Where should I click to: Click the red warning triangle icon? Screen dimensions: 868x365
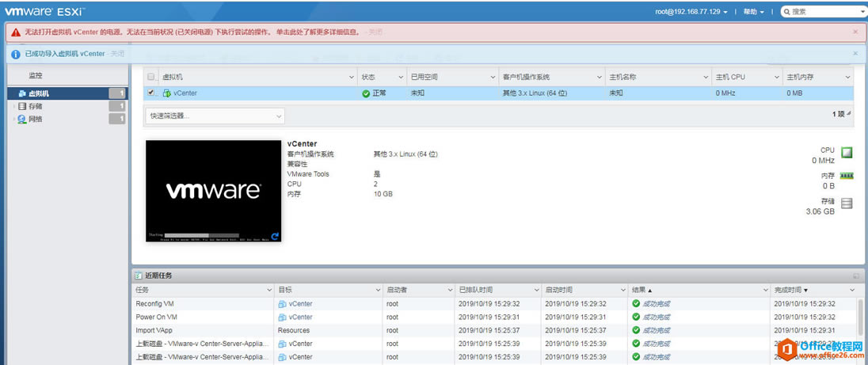[16, 32]
